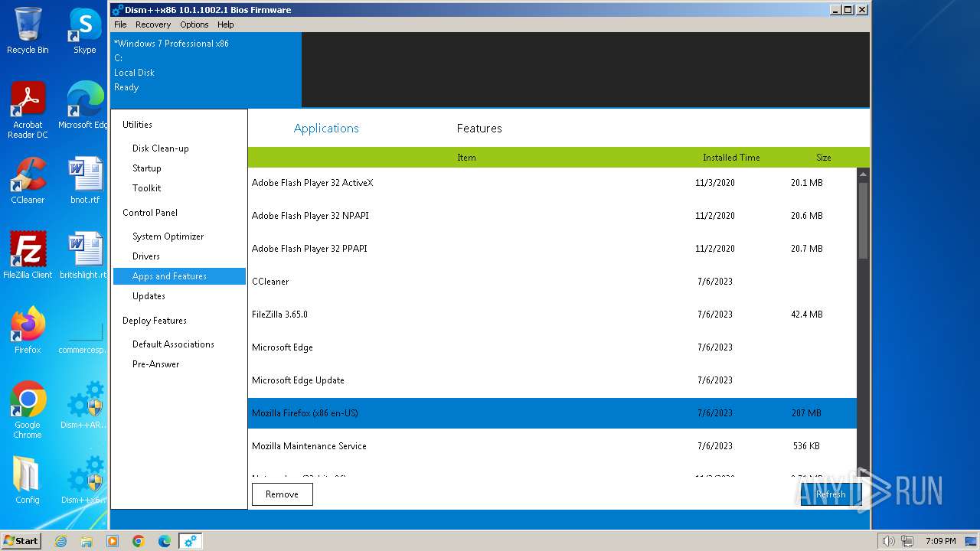980x551 pixels.
Task: Open the File menu
Action: (x=120, y=24)
